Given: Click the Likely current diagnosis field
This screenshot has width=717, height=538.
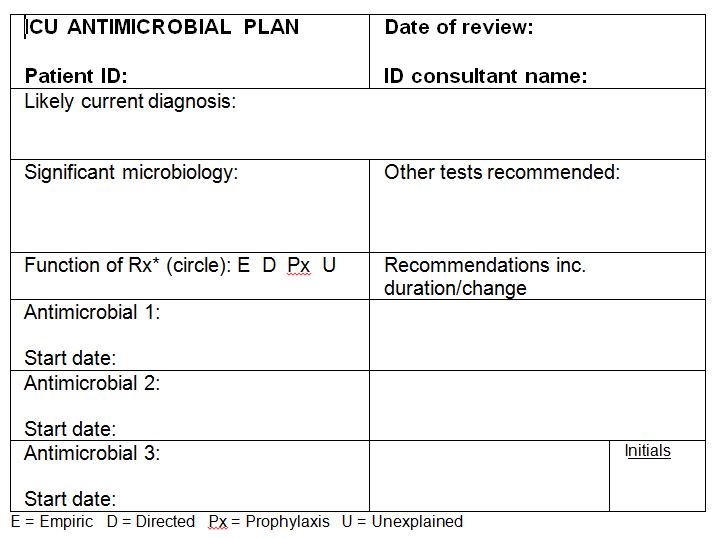Looking at the screenshot, I should coord(130,101).
